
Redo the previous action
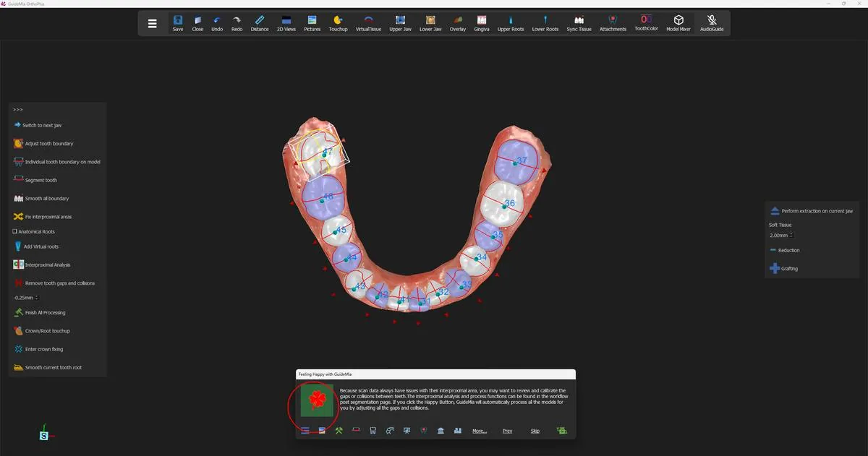coord(237,23)
